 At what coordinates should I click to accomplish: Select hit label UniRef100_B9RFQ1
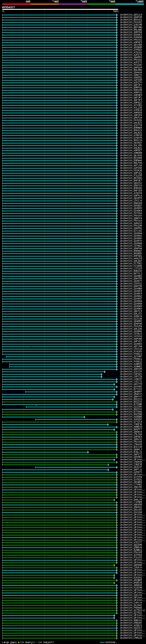tap(131, 87)
